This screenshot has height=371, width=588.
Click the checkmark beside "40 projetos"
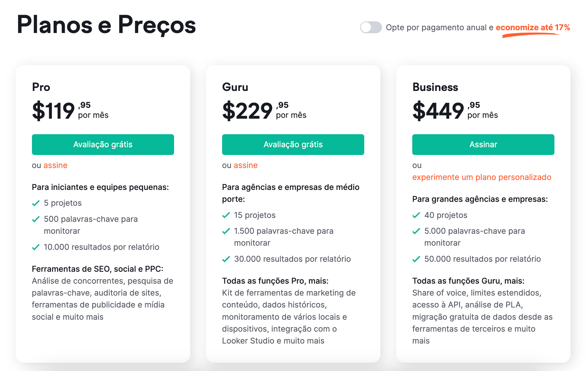point(416,215)
